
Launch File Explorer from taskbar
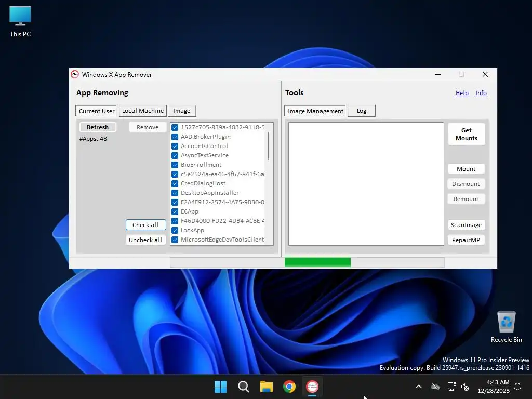(x=267, y=387)
